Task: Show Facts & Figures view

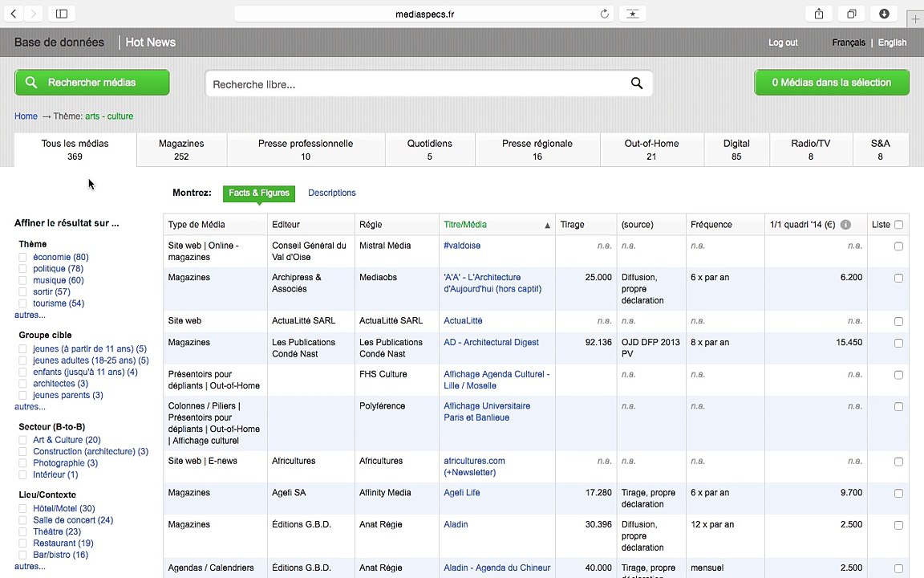Action: 259,193
